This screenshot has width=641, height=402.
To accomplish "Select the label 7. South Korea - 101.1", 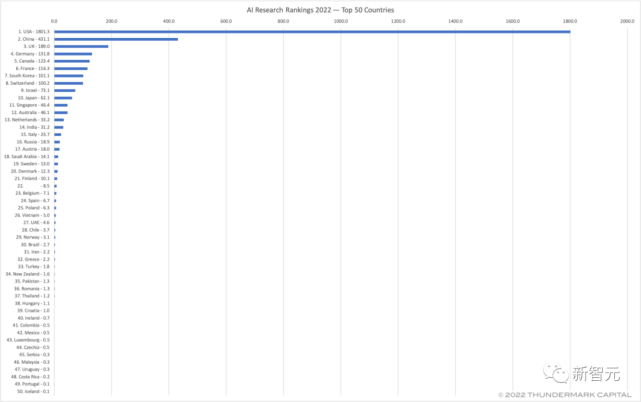I will pyautogui.click(x=27, y=76).
